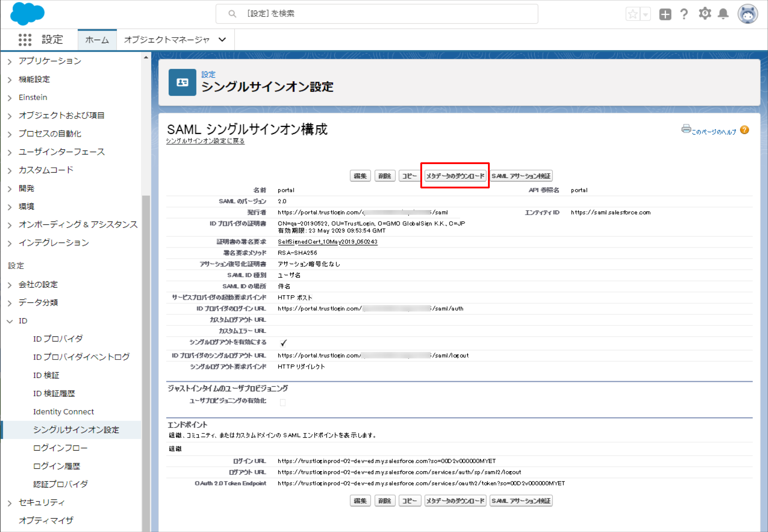Click the bottom 編集 button
The width and height of the screenshot is (768, 532).
360,501
